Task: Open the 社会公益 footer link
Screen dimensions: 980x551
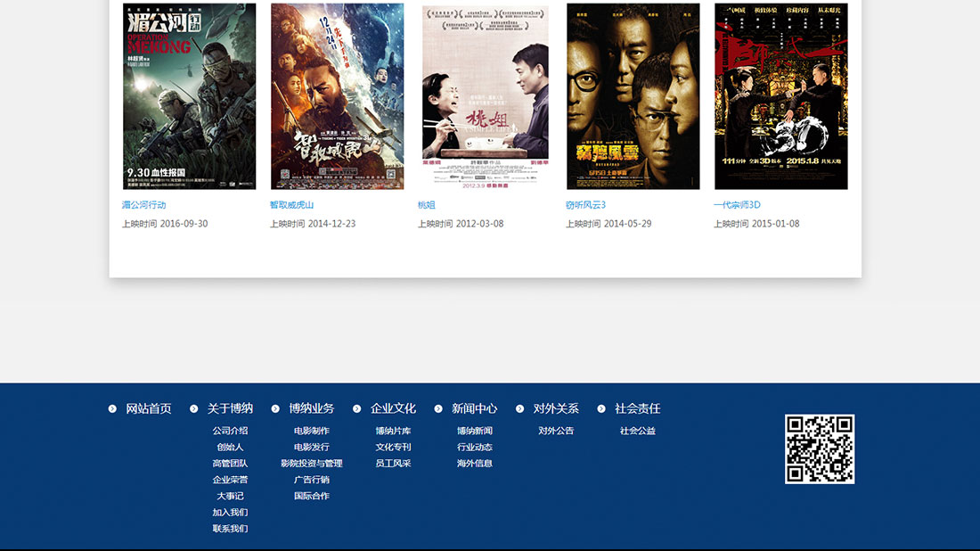Action: pos(638,432)
